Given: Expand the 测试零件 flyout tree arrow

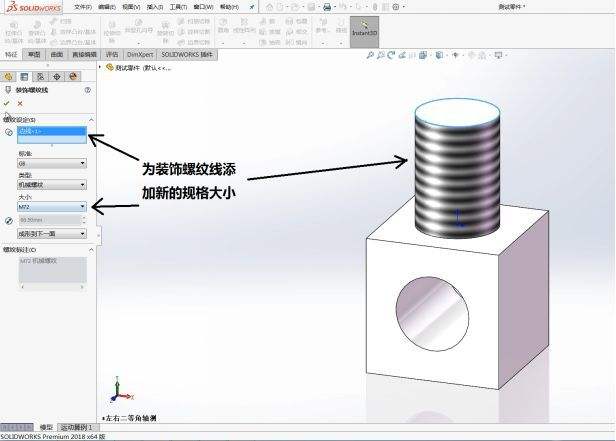Looking at the screenshot, I should 100,68.
